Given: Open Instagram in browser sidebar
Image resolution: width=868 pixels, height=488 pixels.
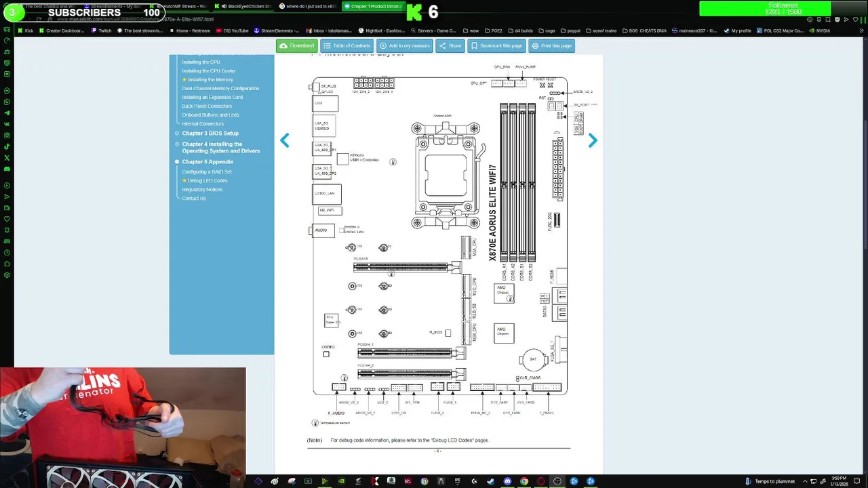Looking at the screenshot, I should click(x=7, y=136).
